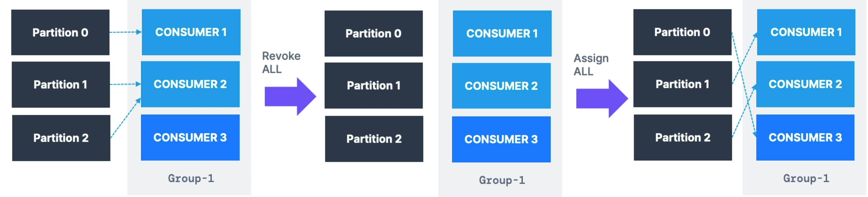Screen dimensions: 868x197
Task: Select Partition 2 in the leftmost diagram
Action: (x=61, y=138)
